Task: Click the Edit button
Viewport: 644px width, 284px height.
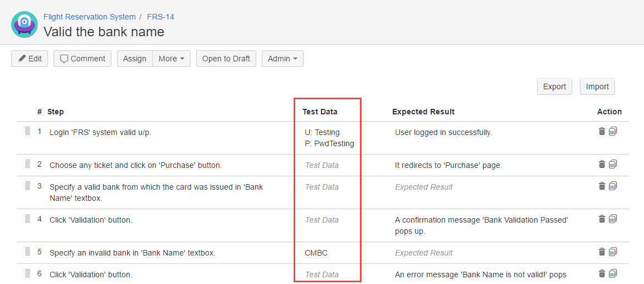Action: click(30, 59)
